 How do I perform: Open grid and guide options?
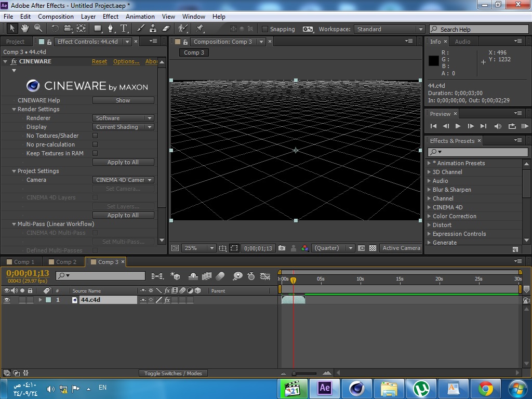pyautogui.click(x=222, y=248)
